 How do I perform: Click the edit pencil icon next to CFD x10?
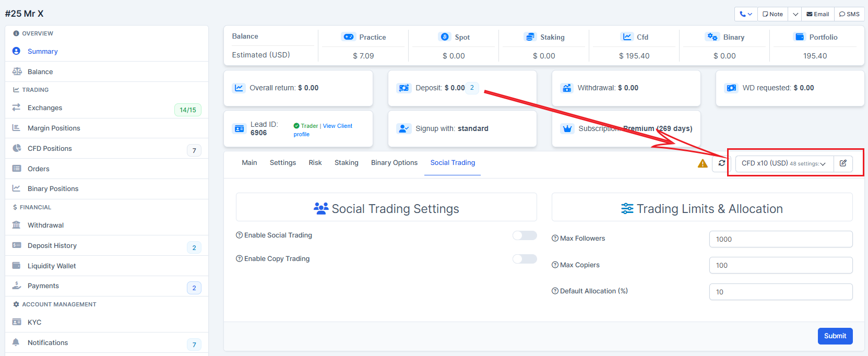(843, 163)
